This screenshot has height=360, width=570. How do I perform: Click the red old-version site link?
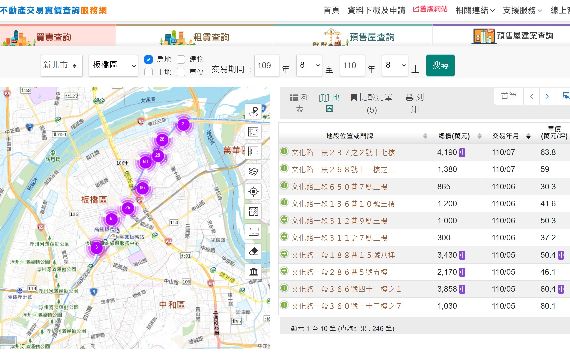430,9
